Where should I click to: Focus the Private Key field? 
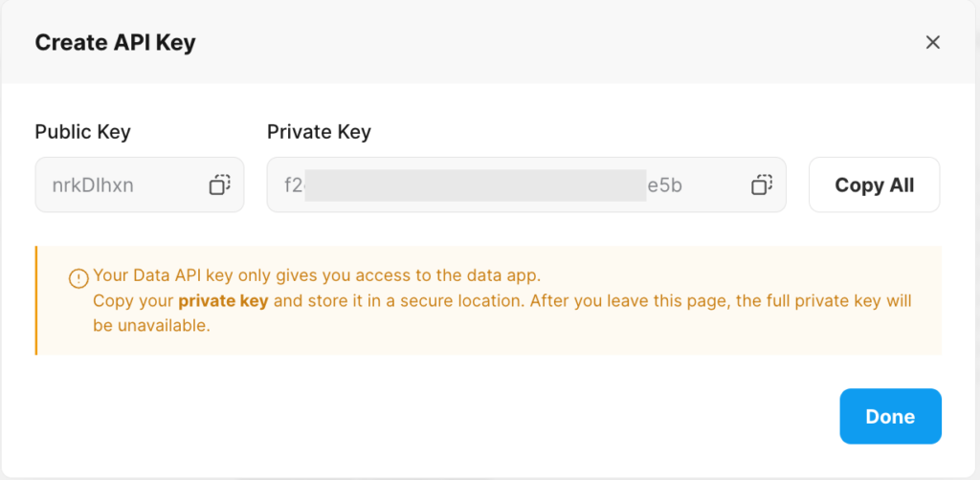(526, 185)
